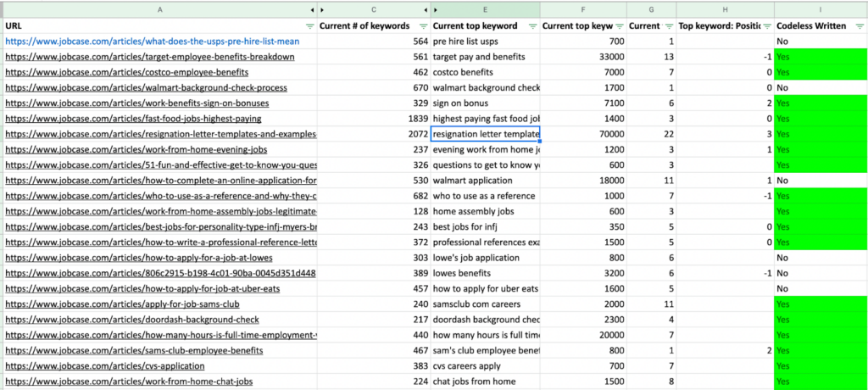Select the volume cell '33000'
The height and width of the screenshot is (390, 868).
583,57
